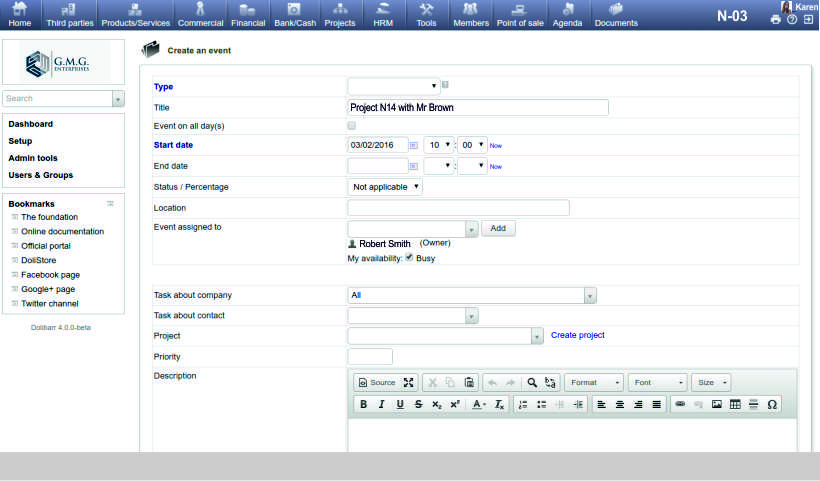Open the Task about company dropdown
The width and height of the screenshot is (820, 481).
click(472, 295)
